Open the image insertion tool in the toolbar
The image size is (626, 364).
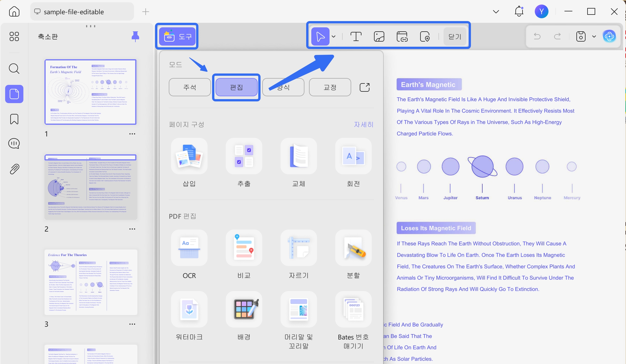click(x=379, y=36)
